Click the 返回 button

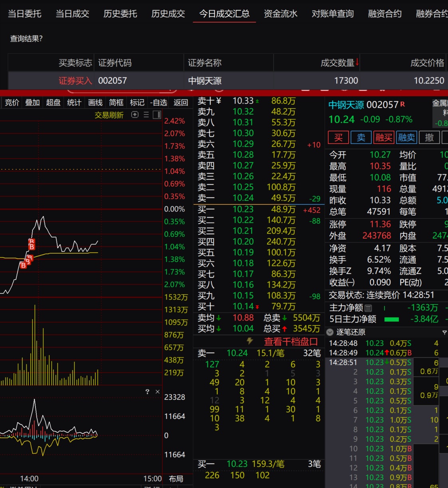coord(181,103)
